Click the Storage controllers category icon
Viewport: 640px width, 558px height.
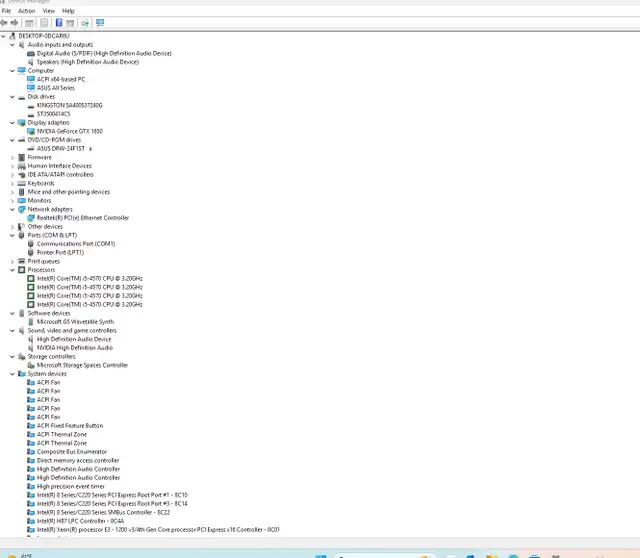click(x=22, y=357)
